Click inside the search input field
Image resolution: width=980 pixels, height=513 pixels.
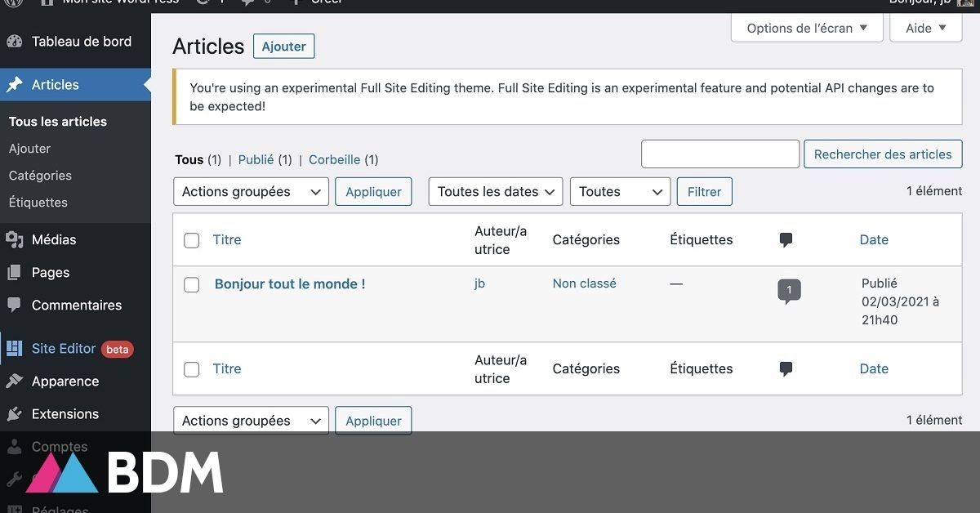click(719, 154)
